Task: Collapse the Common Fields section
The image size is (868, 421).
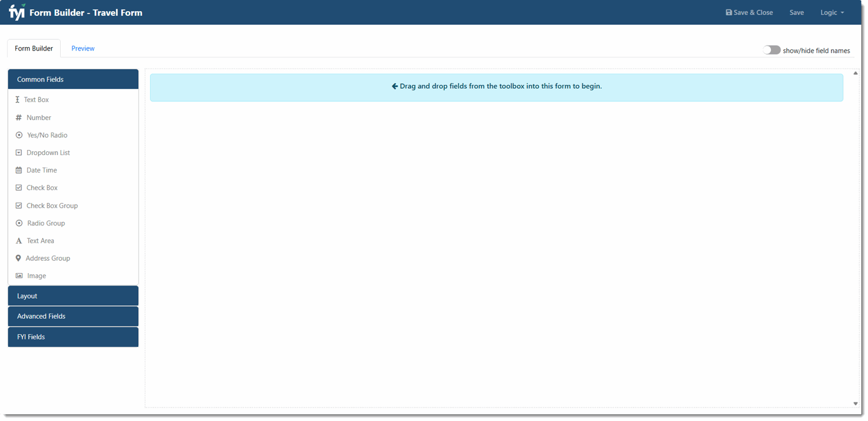Action: 73,79
